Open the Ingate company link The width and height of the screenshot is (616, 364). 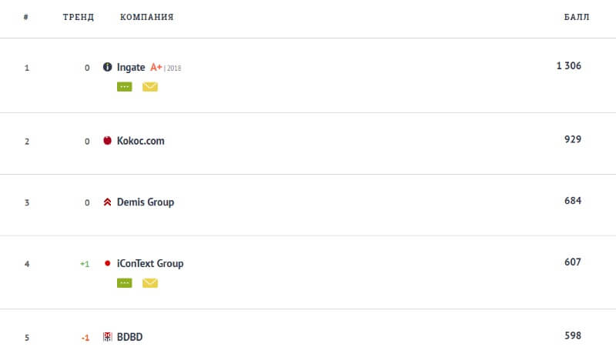tap(131, 67)
